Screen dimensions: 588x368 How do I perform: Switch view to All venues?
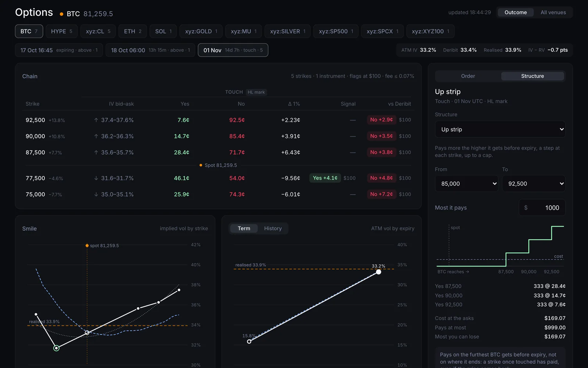(x=553, y=13)
